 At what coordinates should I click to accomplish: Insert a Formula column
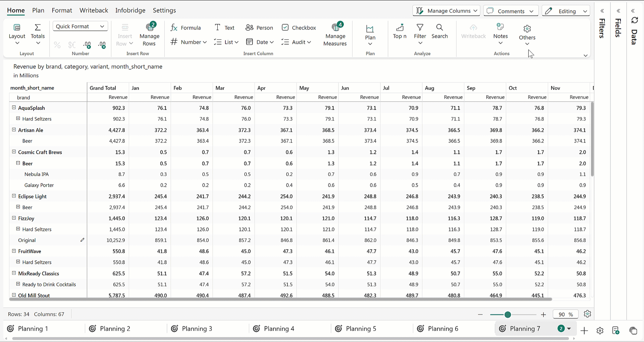[x=185, y=28]
